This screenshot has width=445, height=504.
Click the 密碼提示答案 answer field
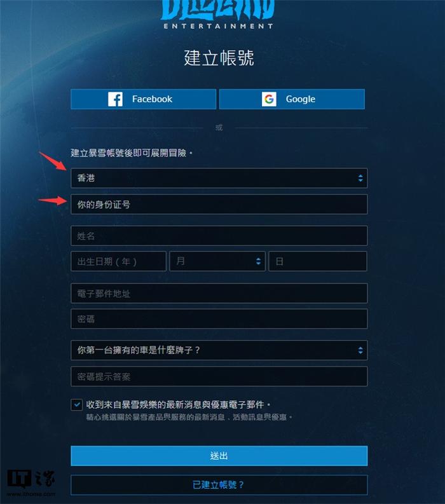coord(219,376)
